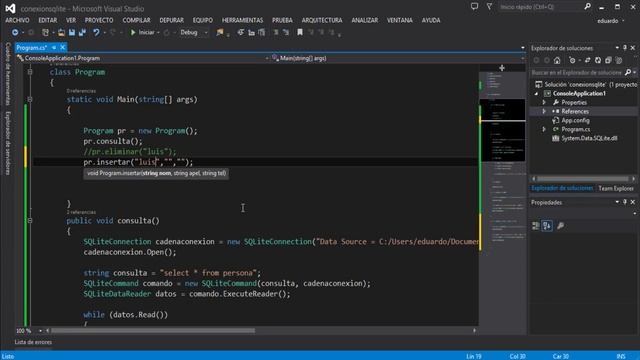
Task: Open the ARCHIVO menu
Action: coord(17,20)
